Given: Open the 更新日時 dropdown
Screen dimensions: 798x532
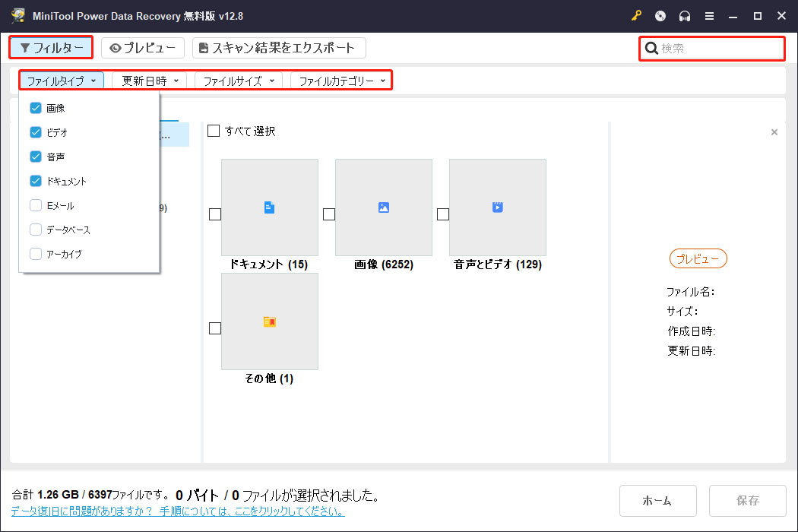Looking at the screenshot, I should coord(149,80).
